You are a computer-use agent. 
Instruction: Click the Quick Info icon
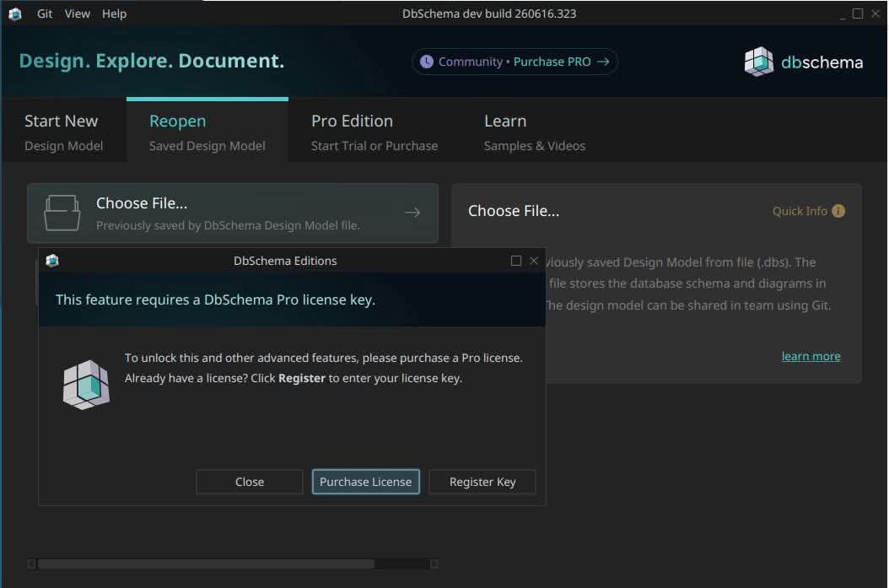click(838, 211)
